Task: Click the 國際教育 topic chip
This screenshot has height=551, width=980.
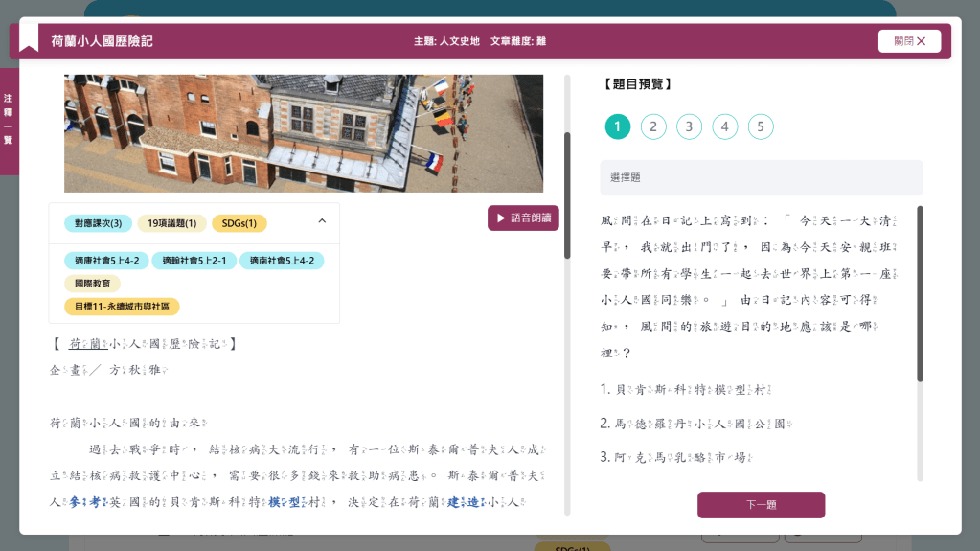Action: [93, 284]
